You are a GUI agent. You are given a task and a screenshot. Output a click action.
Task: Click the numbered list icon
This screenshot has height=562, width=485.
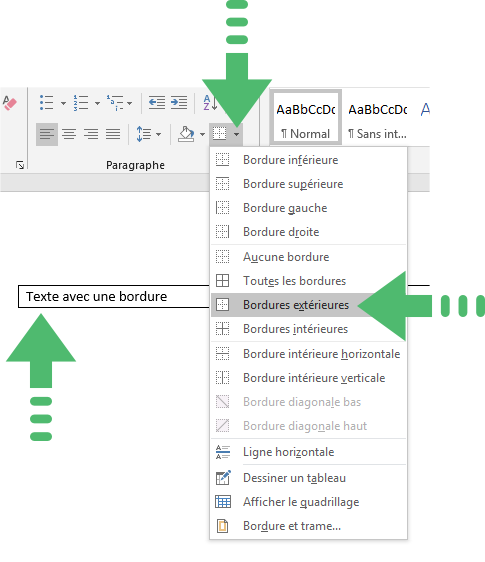coord(81,103)
